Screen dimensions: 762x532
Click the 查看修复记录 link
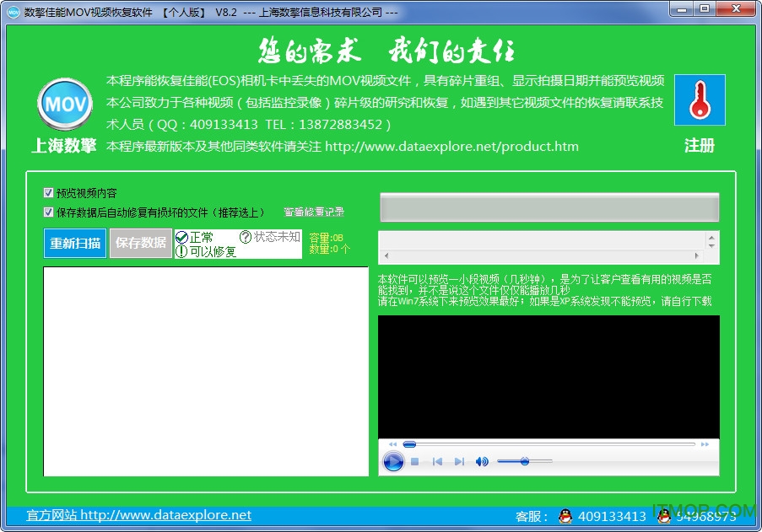pos(314,212)
